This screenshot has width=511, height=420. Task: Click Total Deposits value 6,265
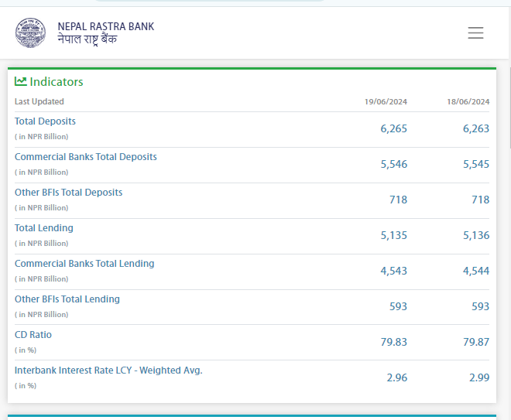[x=393, y=128]
